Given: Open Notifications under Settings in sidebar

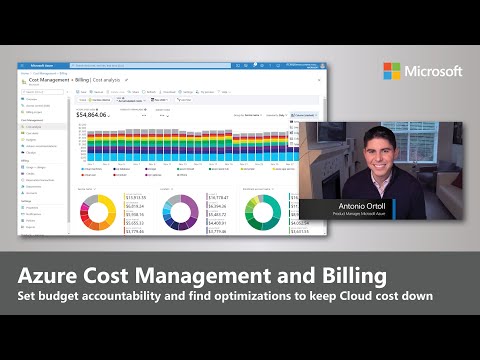Looking at the screenshot, I should pos(31,214).
